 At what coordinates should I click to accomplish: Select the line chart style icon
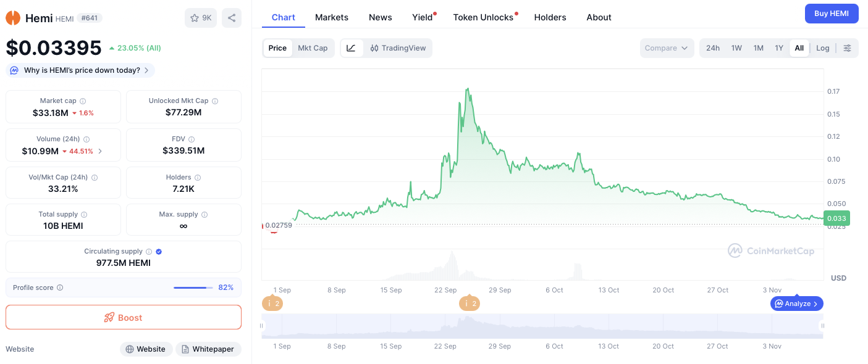[351, 48]
